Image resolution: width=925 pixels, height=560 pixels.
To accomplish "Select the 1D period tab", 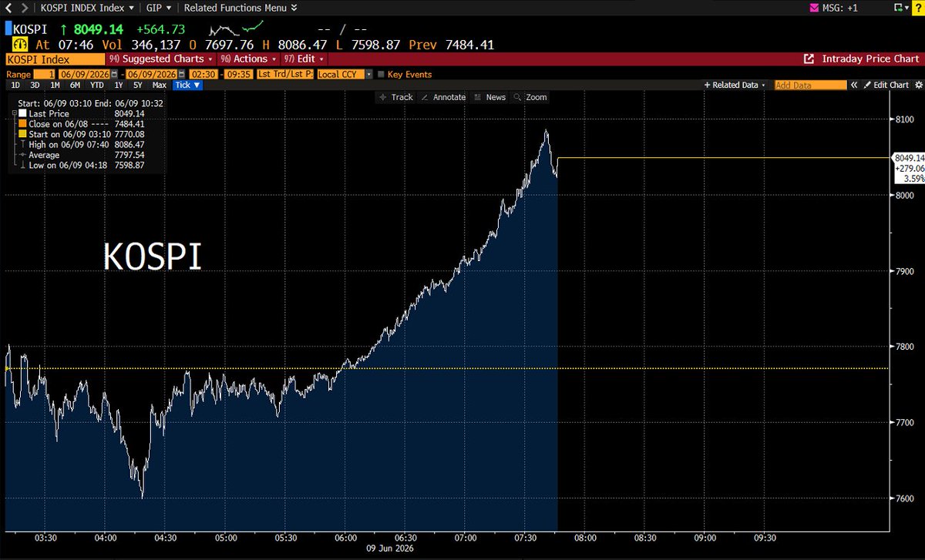I will point(15,86).
